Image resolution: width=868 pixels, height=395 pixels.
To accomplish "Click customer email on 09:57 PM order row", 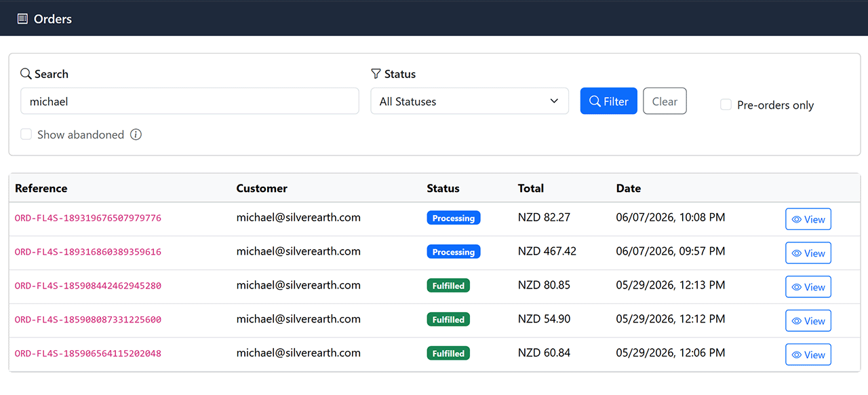I will coord(298,251).
